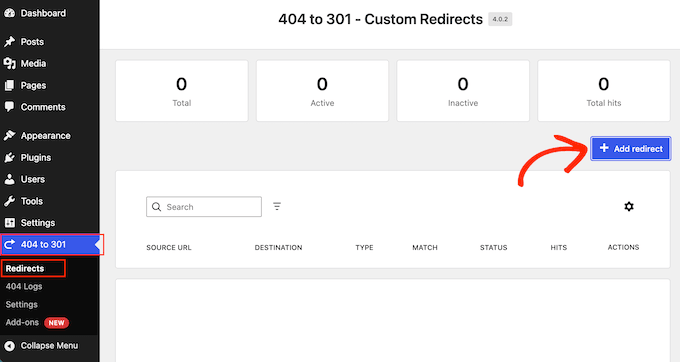Click the 404 to 301 redirect arrow icon
680x362 pixels.
coord(9,245)
